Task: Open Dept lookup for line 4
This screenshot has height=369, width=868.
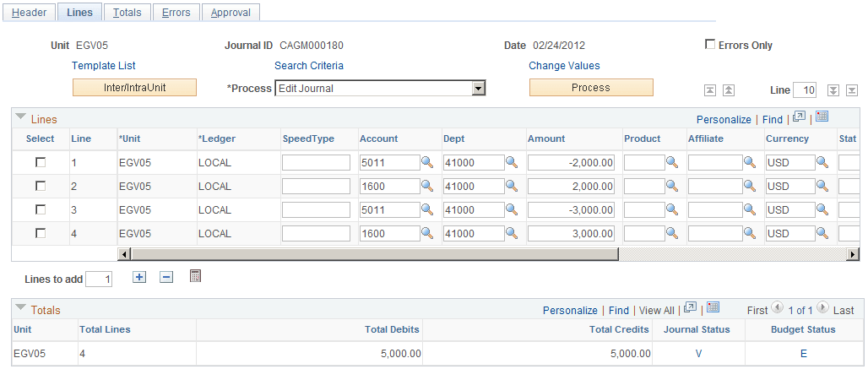Action: [x=512, y=233]
